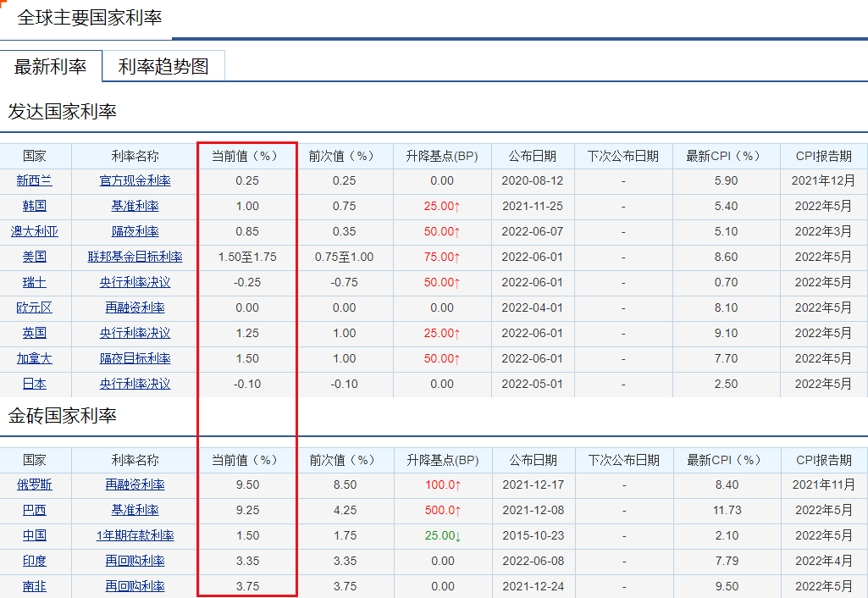Click 央行利率决议 link in the 瑞士 row
The image size is (868, 598).
[135, 282]
